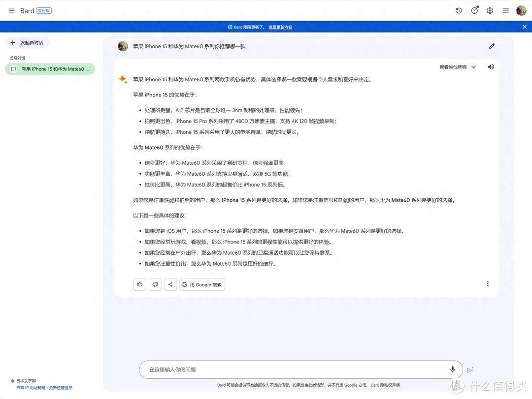Click the bullet starting 如果您注重性价比
The height and width of the screenshot is (399, 532).
tap(210, 264)
